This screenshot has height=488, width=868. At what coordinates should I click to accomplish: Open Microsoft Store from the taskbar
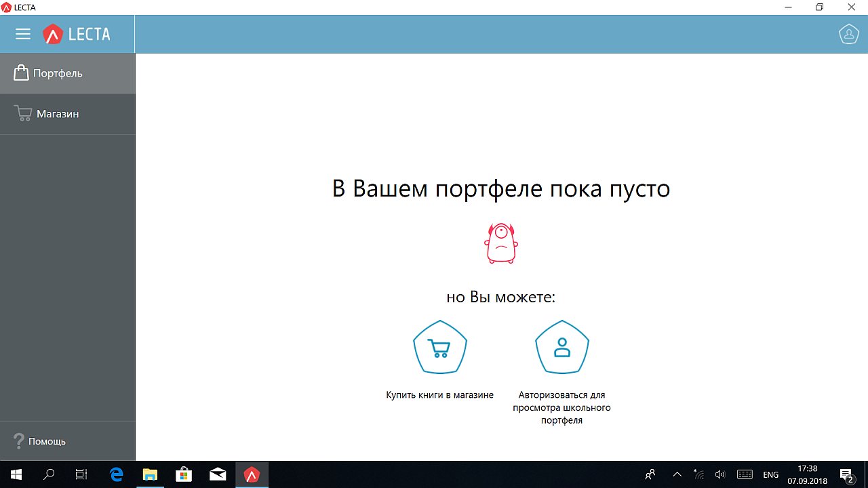[184, 474]
